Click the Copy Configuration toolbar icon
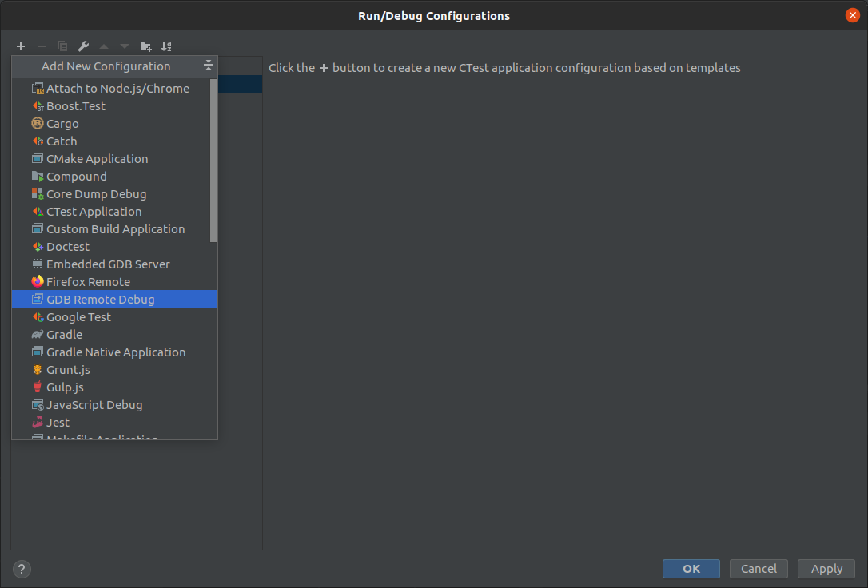The width and height of the screenshot is (868, 588). [x=62, y=46]
